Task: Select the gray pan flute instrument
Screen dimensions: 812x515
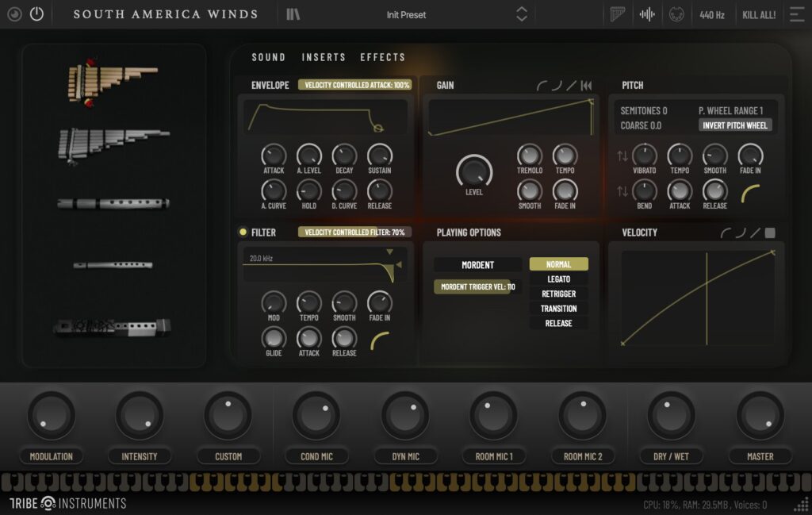Action: 113,145
